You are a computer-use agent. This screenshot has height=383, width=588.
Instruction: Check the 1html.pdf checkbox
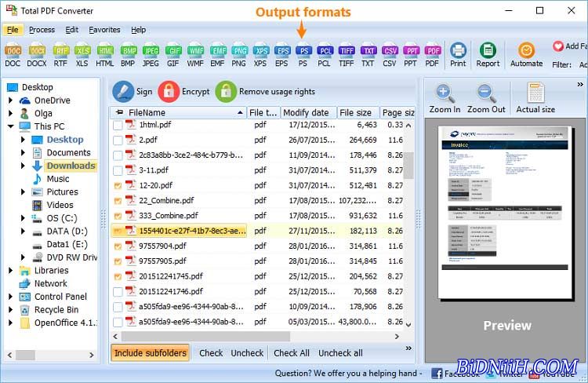pos(118,125)
